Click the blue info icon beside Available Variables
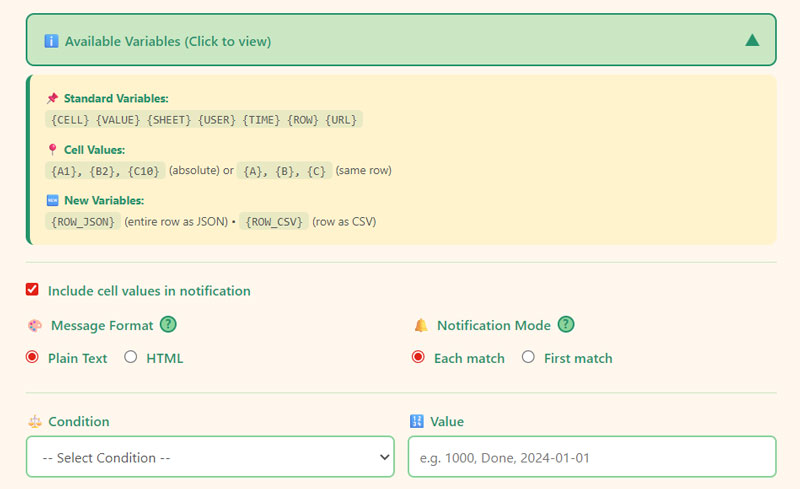This screenshot has height=489, width=800. (51, 41)
